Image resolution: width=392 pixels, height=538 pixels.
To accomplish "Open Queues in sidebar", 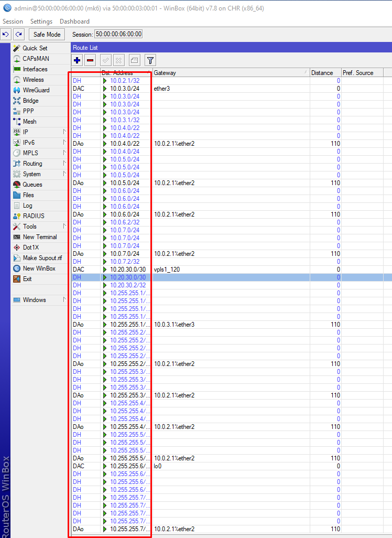I will (x=39, y=185).
